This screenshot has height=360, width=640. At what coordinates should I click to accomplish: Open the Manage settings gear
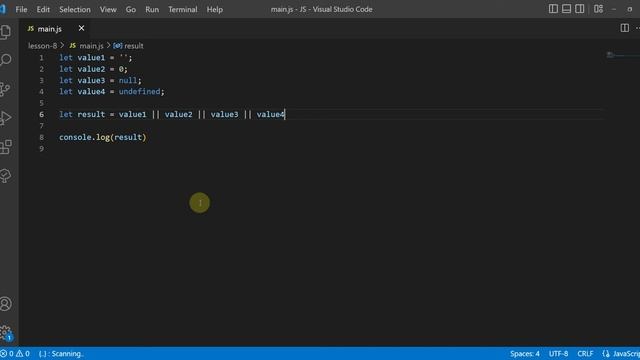coord(6,333)
